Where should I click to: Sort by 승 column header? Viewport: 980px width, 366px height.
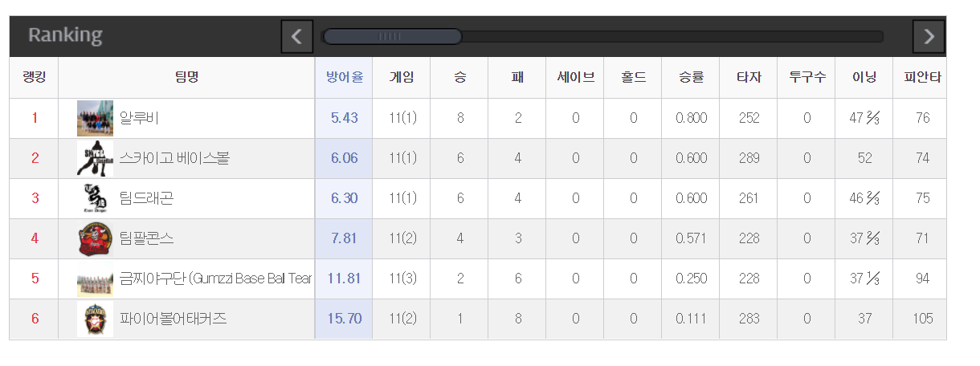(459, 78)
